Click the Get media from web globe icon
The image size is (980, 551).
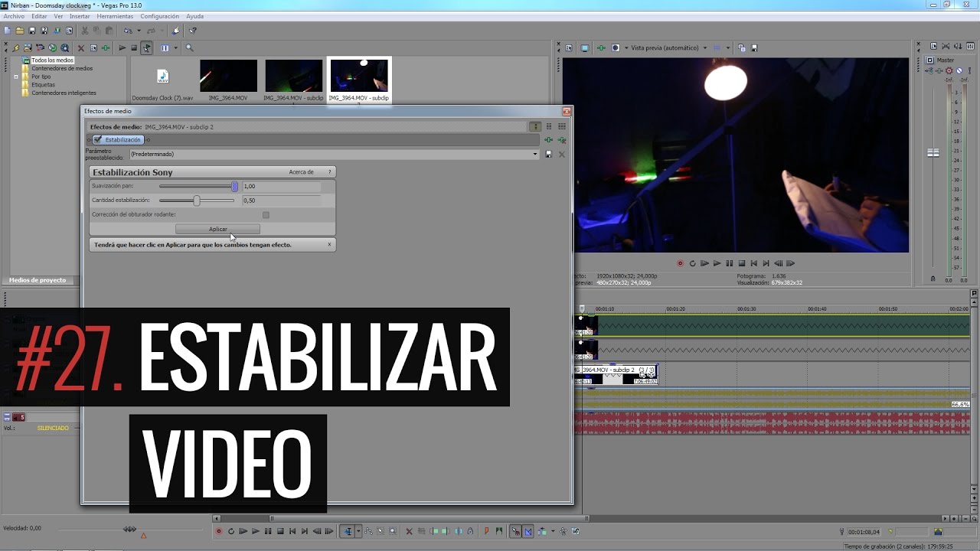(52, 47)
